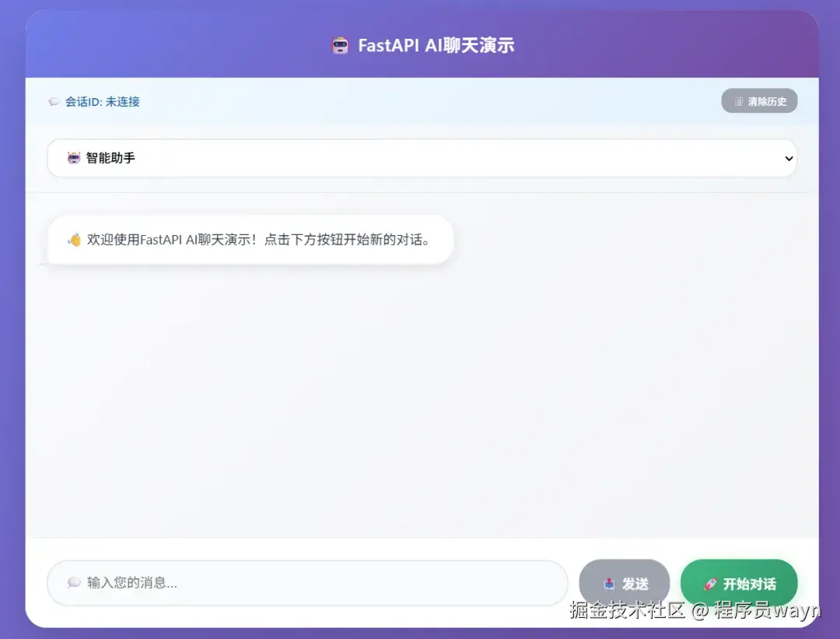Image resolution: width=840 pixels, height=639 pixels.
Task: Click the waving hand emoji in the welcome message
Action: [x=73, y=240]
